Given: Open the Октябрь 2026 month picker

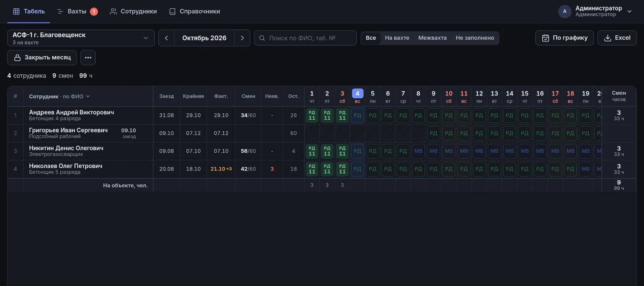Looking at the screenshot, I should click(204, 38).
